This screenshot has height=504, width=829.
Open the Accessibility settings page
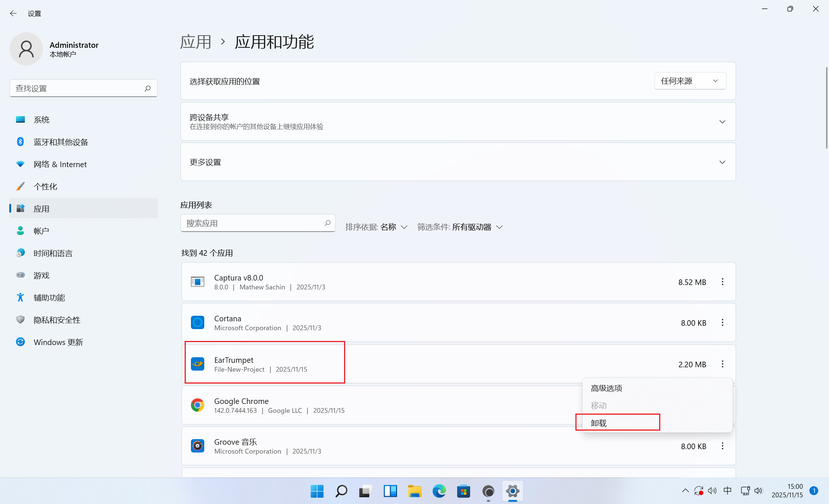[x=49, y=298]
